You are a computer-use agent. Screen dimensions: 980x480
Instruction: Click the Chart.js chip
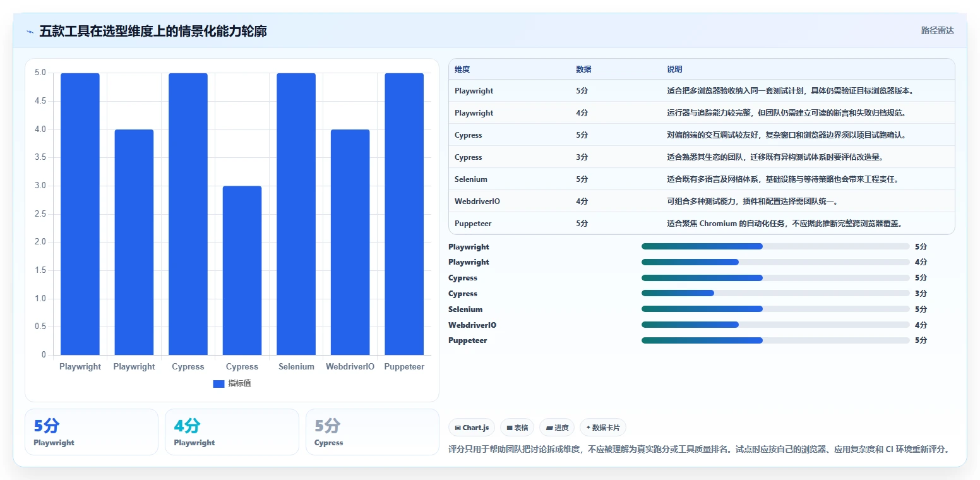click(x=472, y=428)
